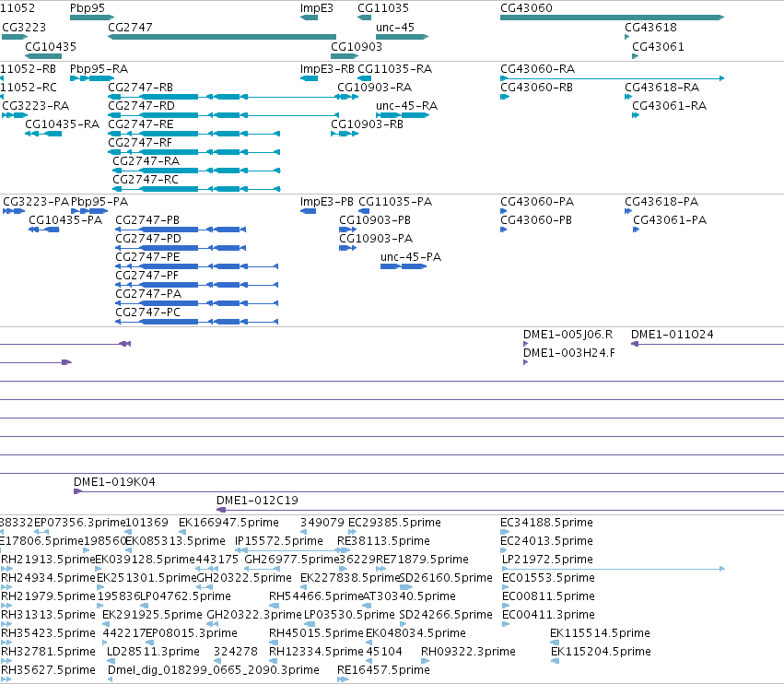Click the Pbp95-RA transcript label

pos(99,68)
